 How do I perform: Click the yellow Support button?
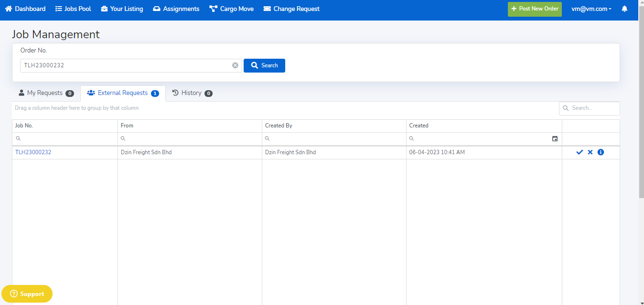[x=27, y=294]
